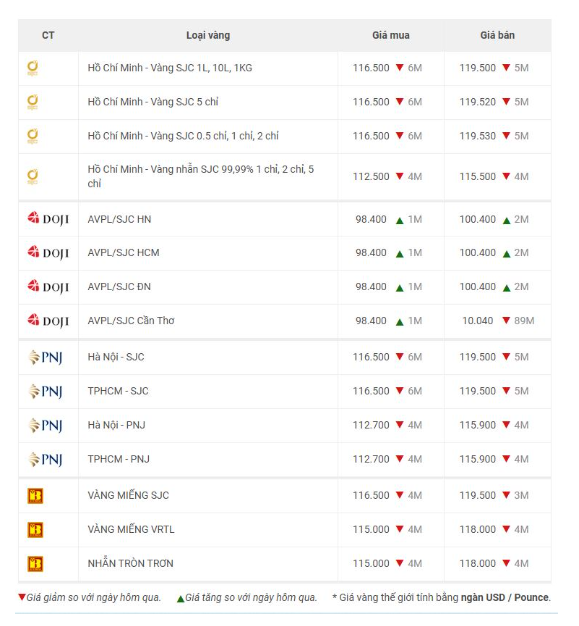Click the red down arrow beside 10.040
Screen dimensions: 579x626
tap(506, 320)
